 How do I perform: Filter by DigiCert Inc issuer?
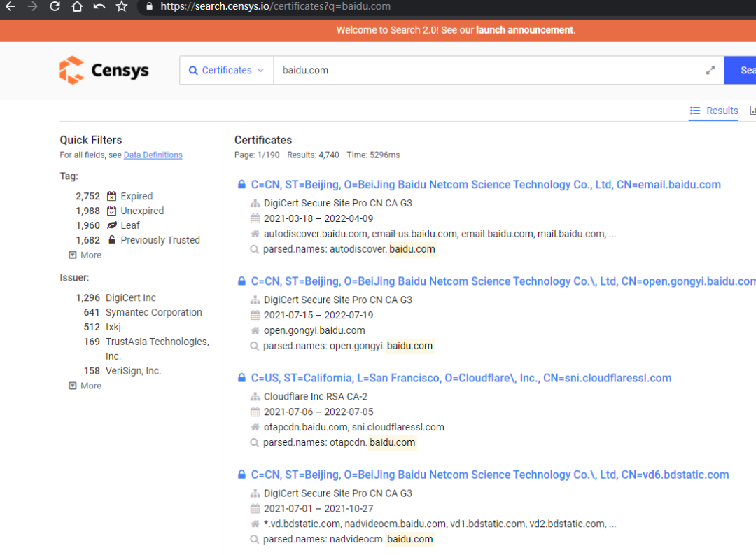point(130,297)
